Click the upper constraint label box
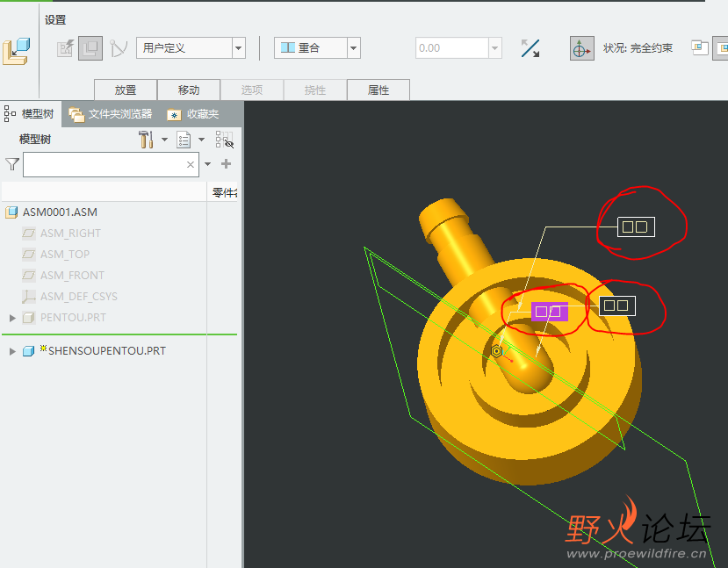 point(636,226)
